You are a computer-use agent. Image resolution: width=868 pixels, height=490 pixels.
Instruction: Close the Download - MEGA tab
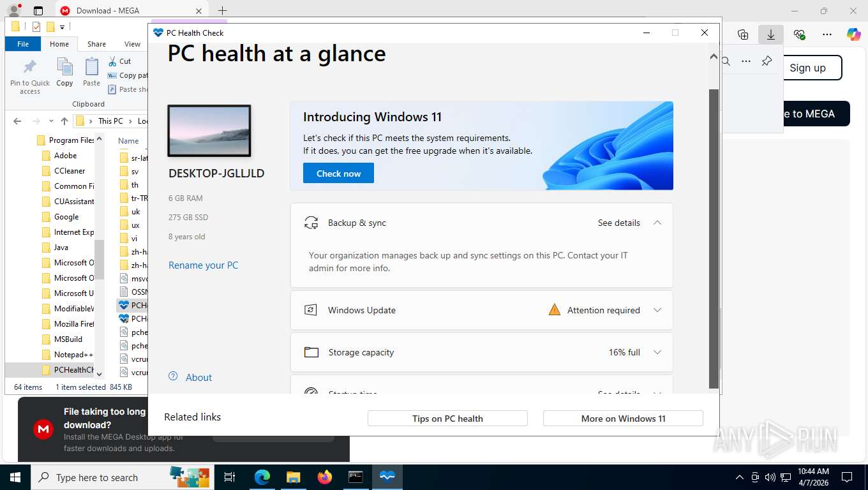(198, 11)
